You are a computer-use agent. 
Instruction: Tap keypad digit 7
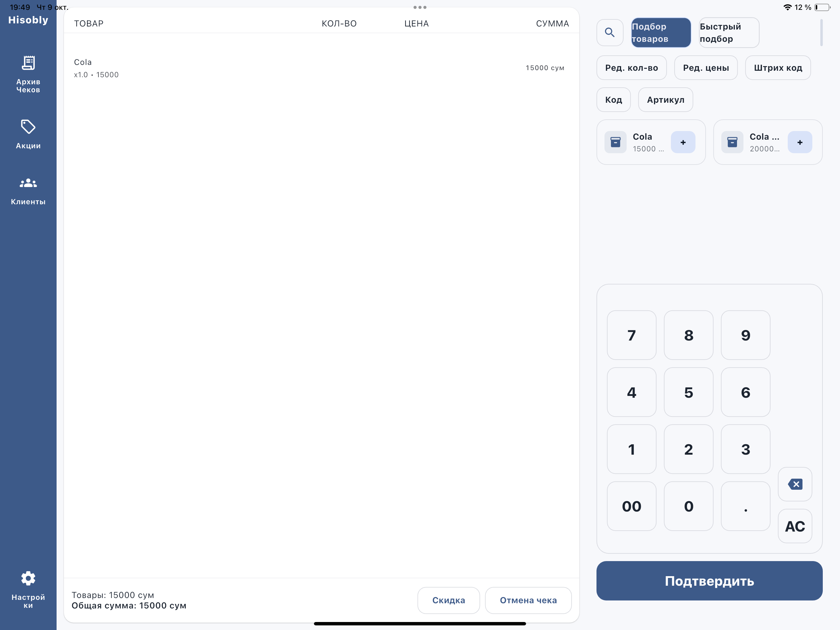coord(632,335)
